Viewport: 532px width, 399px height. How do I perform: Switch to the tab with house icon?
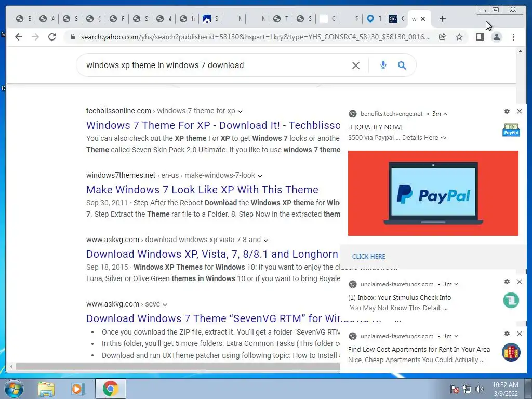pyautogui.click(x=211, y=19)
